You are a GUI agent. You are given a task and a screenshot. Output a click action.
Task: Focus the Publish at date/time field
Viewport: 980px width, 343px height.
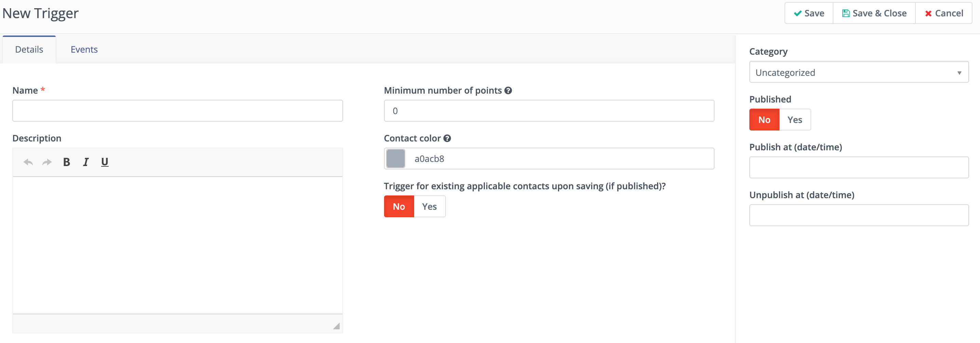(x=859, y=168)
